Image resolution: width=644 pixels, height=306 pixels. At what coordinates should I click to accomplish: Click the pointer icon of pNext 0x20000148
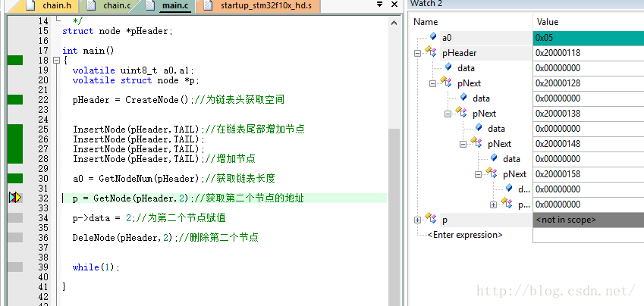[x=476, y=142]
